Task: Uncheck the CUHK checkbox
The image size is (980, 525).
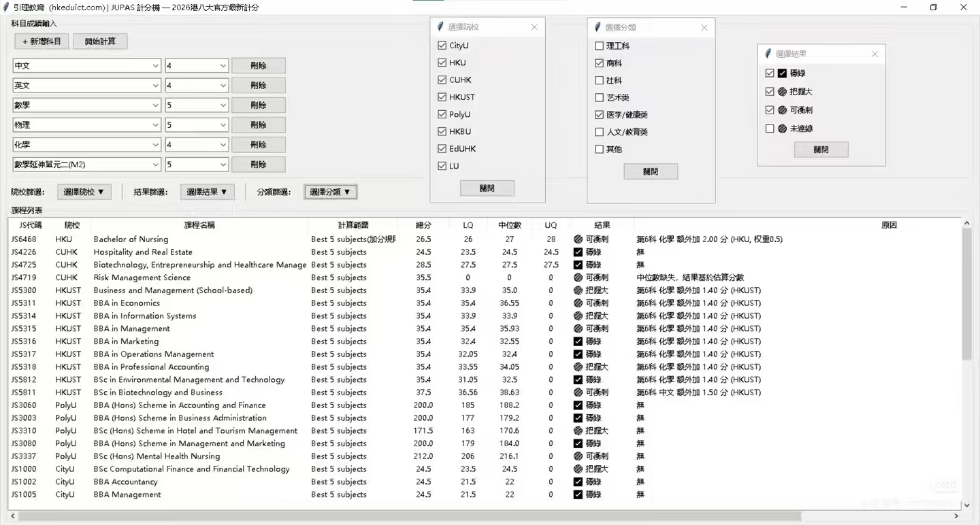Action: (x=442, y=80)
